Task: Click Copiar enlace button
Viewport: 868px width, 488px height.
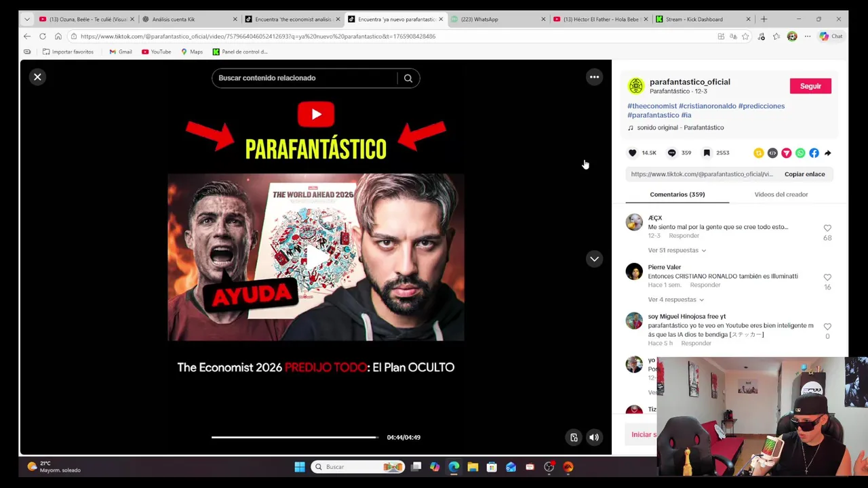Action: point(805,174)
